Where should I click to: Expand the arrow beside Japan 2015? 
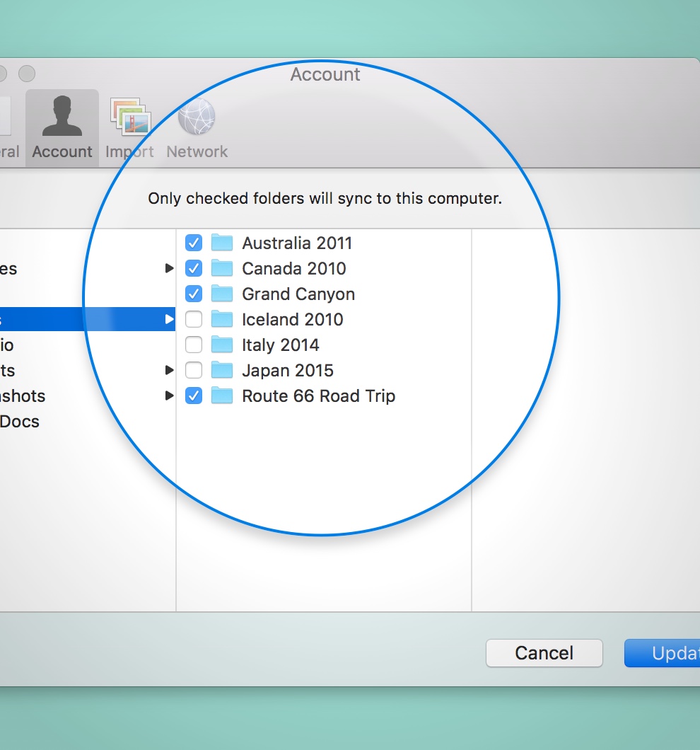(169, 370)
